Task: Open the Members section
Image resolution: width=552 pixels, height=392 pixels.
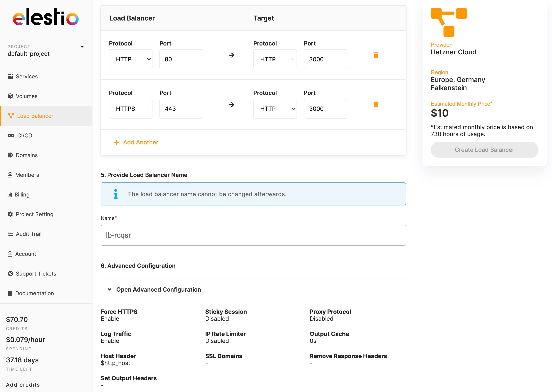Action: tap(27, 175)
